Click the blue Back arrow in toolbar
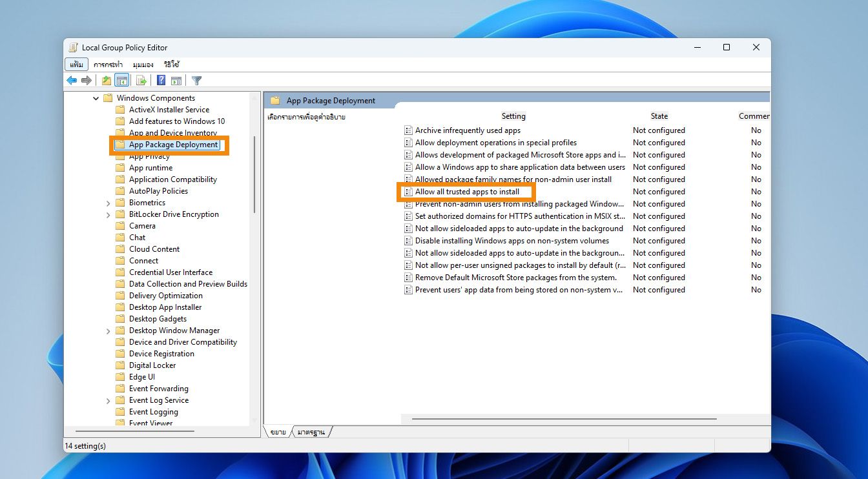 (72, 81)
